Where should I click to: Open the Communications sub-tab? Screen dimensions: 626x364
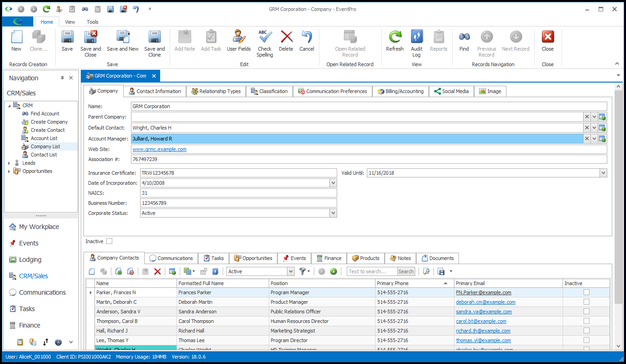point(172,258)
